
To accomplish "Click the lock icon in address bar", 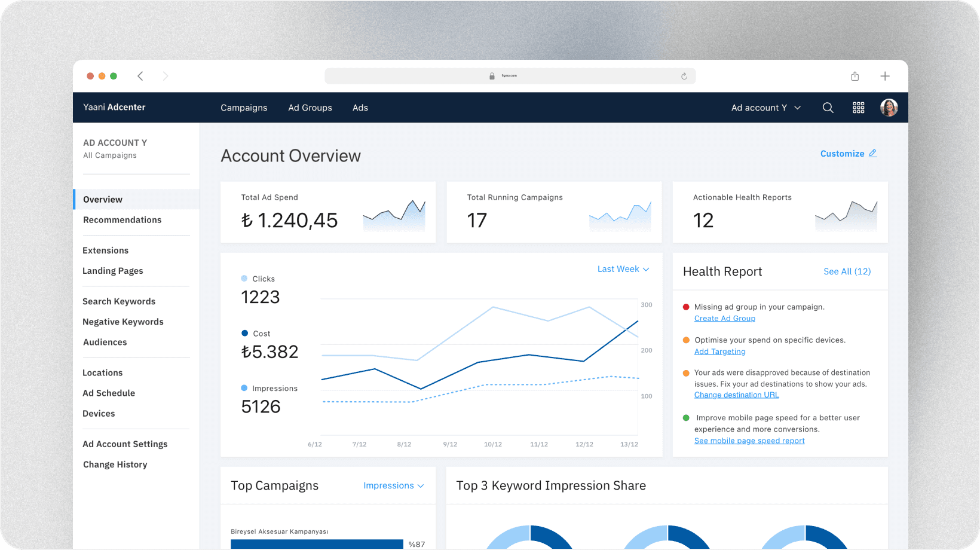I will tap(492, 76).
